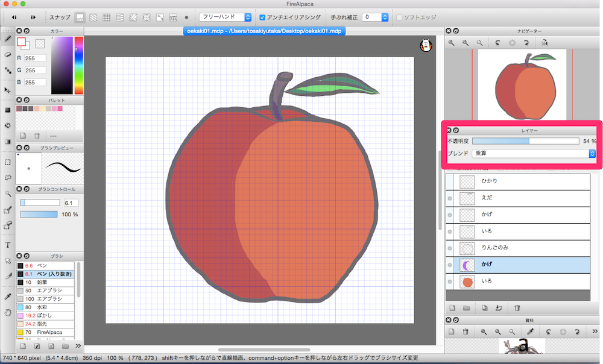Select the move tool
The image size is (603, 364).
coord(8,90)
